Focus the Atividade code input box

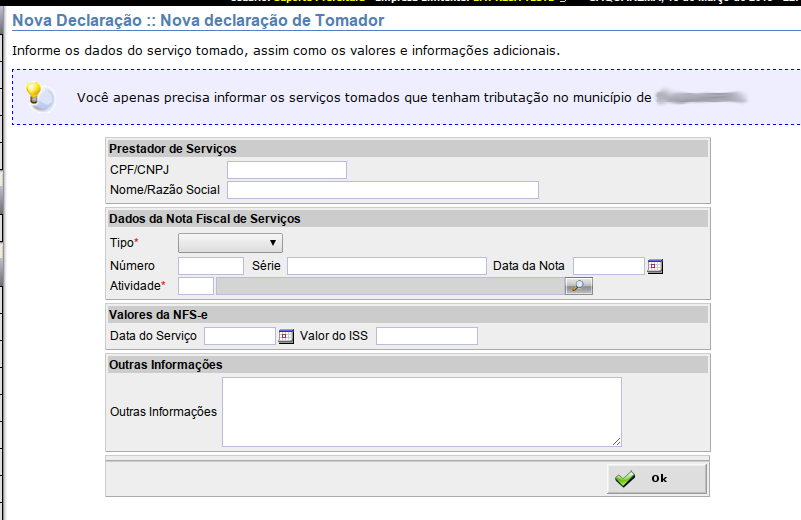195,287
